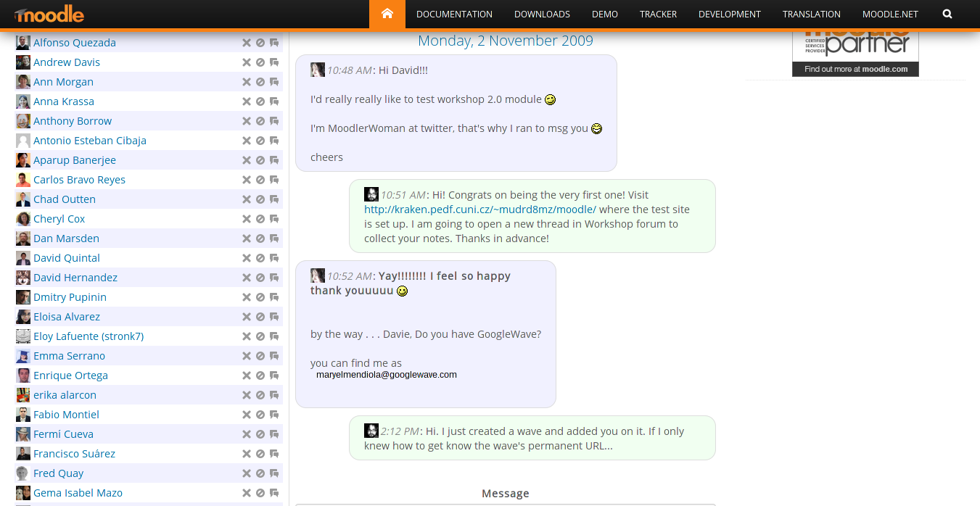Open contact Eloy Lafuente (stronk7)
Screen dimensions: 980x506
tap(88, 336)
